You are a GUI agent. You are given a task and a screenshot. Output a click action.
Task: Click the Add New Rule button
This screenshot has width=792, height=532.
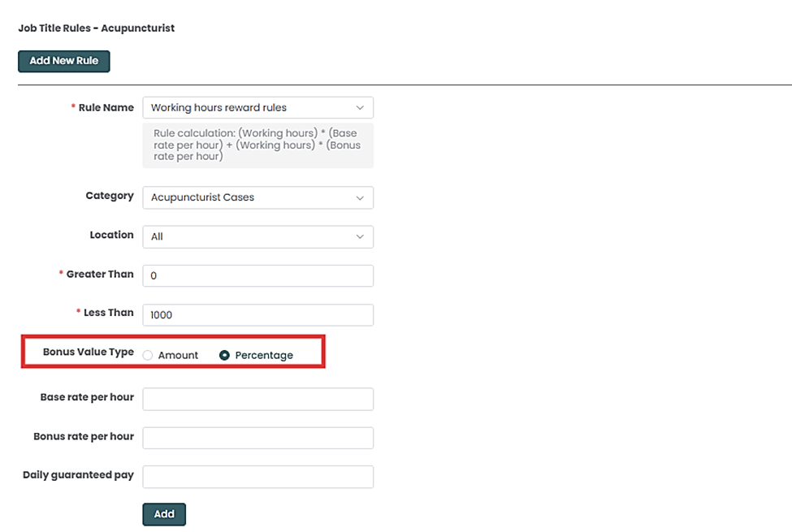pos(63,61)
